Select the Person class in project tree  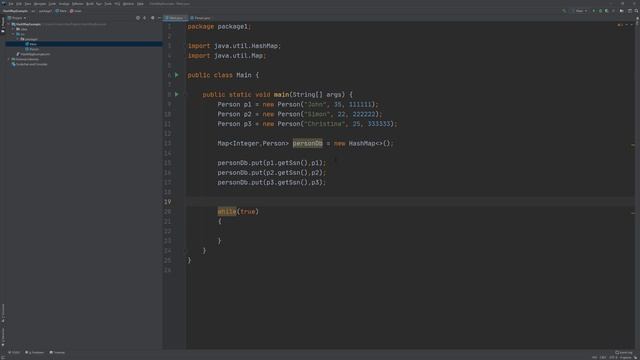32,49
